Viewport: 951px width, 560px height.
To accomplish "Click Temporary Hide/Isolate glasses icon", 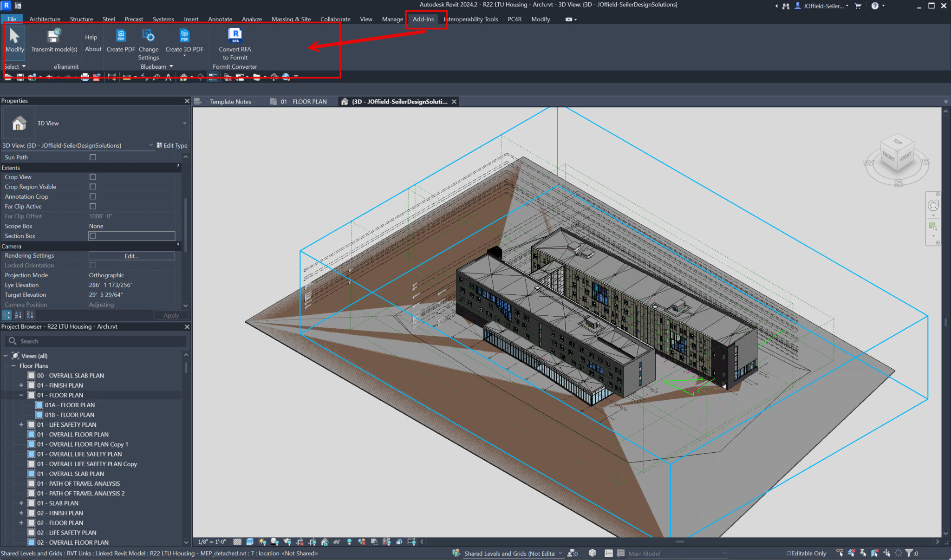I will [x=337, y=542].
